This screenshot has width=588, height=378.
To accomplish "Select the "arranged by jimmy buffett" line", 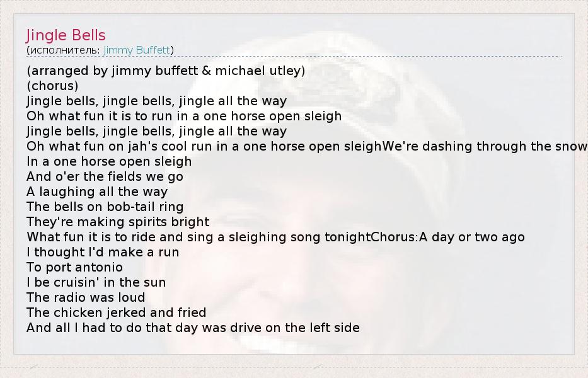I will [x=166, y=71].
